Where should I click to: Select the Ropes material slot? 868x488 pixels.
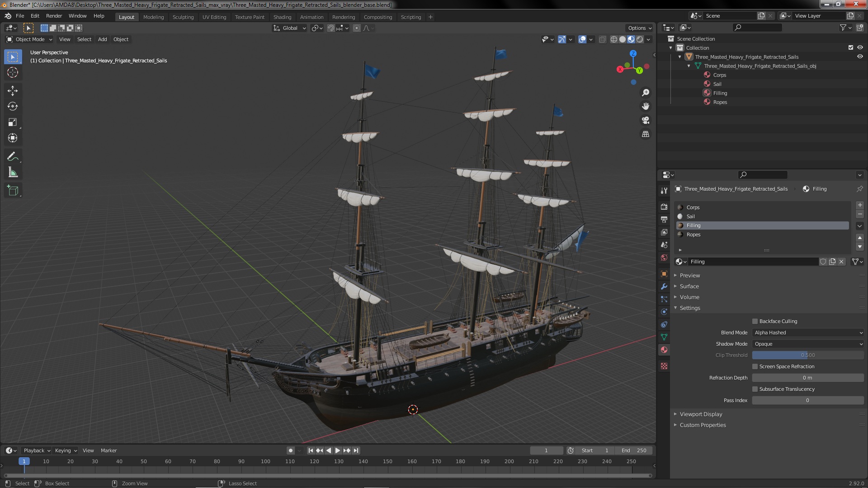tap(693, 235)
